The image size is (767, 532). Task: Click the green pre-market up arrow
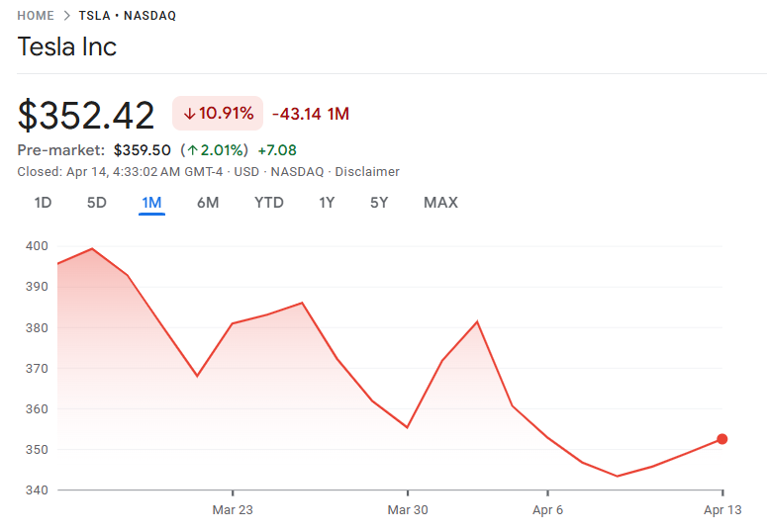pos(192,150)
